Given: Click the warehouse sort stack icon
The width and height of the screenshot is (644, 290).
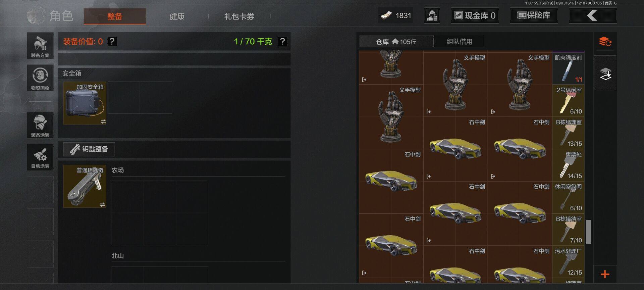Looking at the screenshot, I should (605, 42).
